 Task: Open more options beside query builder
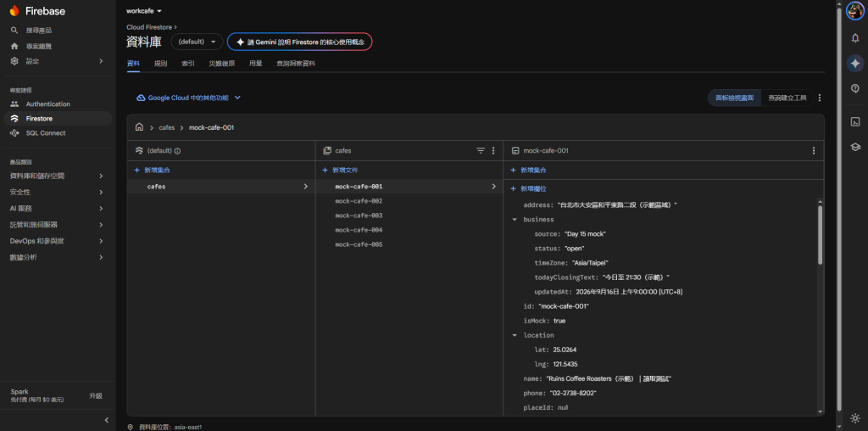click(x=820, y=98)
